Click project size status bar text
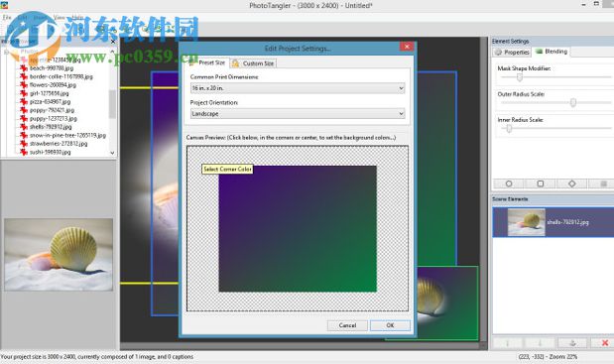Image resolution: width=614 pixels, height=364 pixels. 97,357
